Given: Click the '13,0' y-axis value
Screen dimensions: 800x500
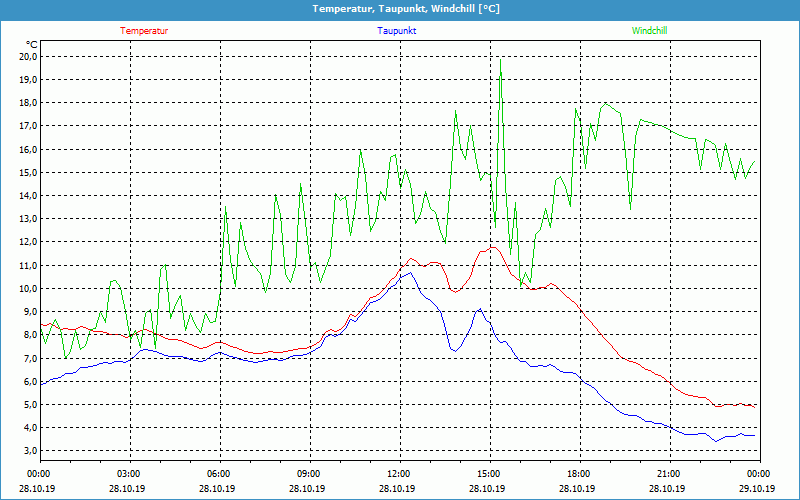Looking at the screenshot, I should [28, 219].
